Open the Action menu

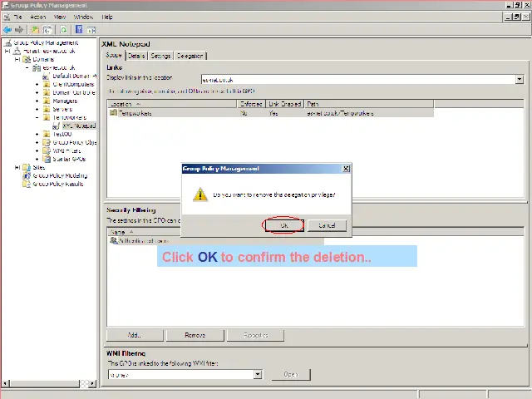point(38,17)
